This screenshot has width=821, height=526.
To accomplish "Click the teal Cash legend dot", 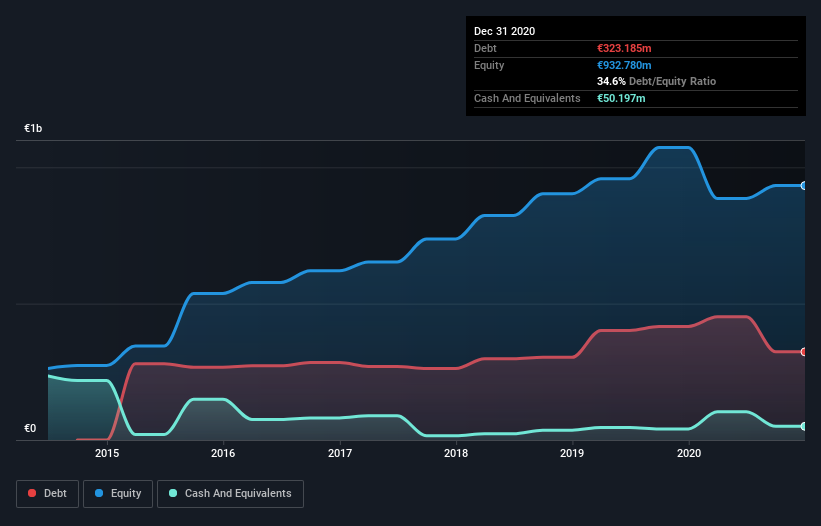I will [173, 493].
